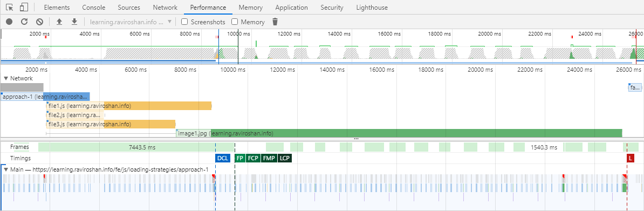Viewport: 644px width, 211px height.
Task: Select the file2.js network request
Action: 76,115
